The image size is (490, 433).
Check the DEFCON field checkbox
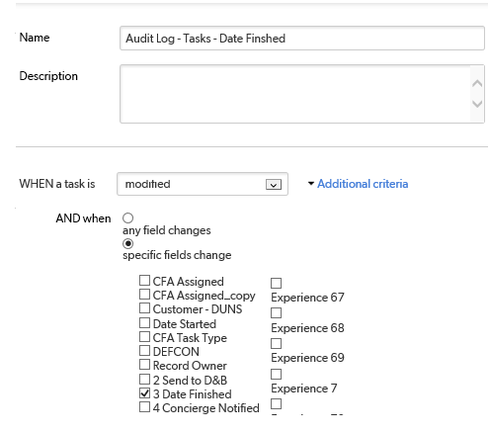(144, 350)
